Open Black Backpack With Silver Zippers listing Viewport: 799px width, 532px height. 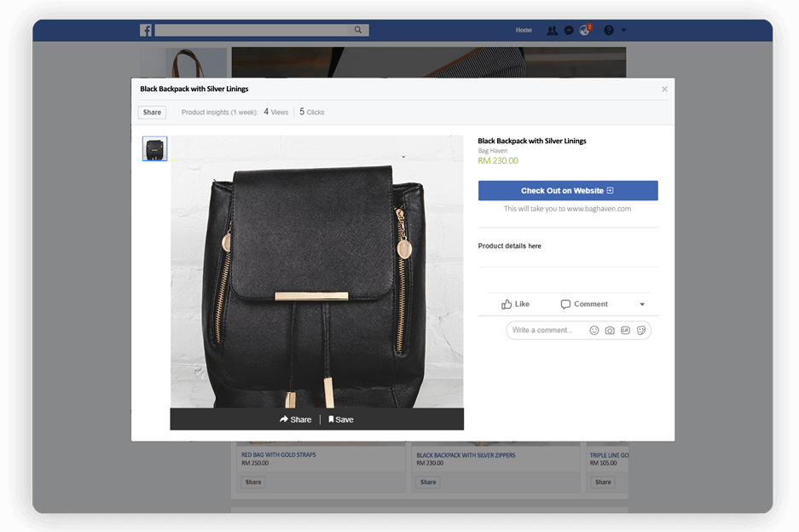(x=466, y=455)
